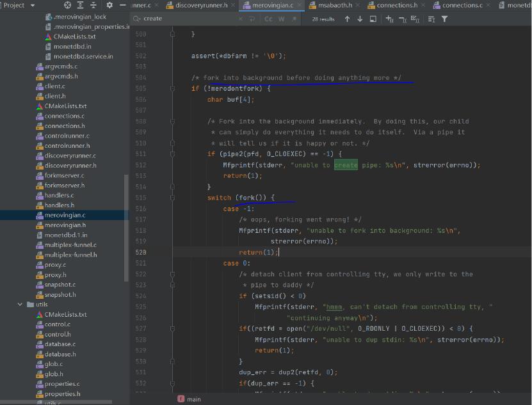Screen dimensions: 532x405
Task: Close the msabaoth.h tab
Action: point(358,5)
